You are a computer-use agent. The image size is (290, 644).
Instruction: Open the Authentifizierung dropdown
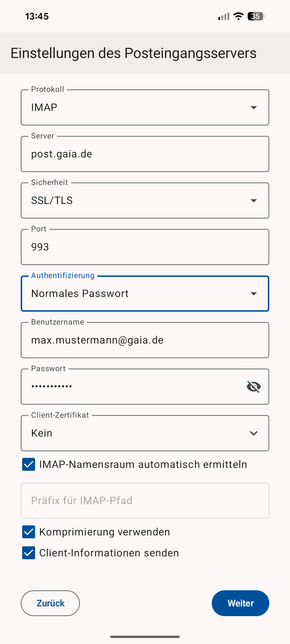tap(253, 294)
